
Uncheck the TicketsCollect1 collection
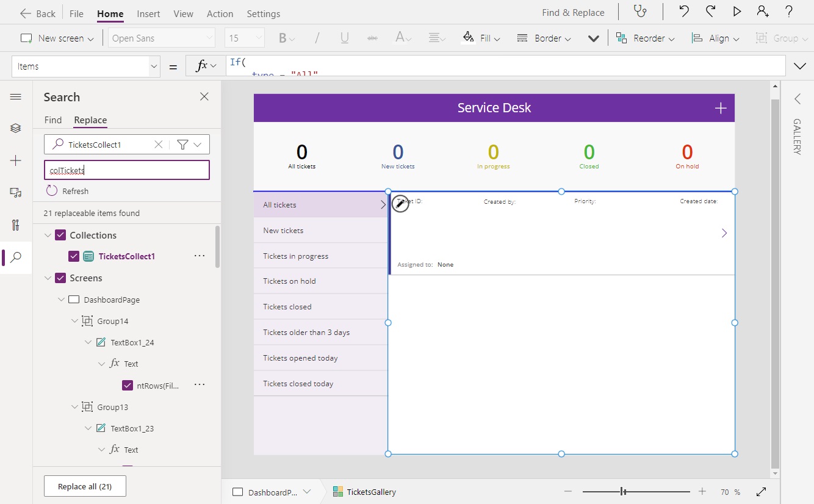click(74, 256)
